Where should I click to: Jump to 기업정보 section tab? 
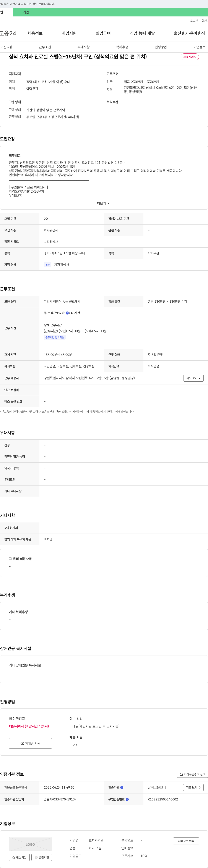[199, 47]
